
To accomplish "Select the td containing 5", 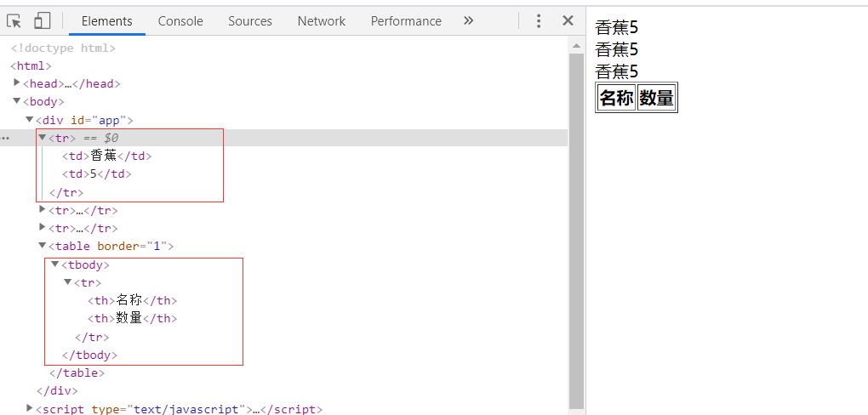I will [x=97, y=173].
